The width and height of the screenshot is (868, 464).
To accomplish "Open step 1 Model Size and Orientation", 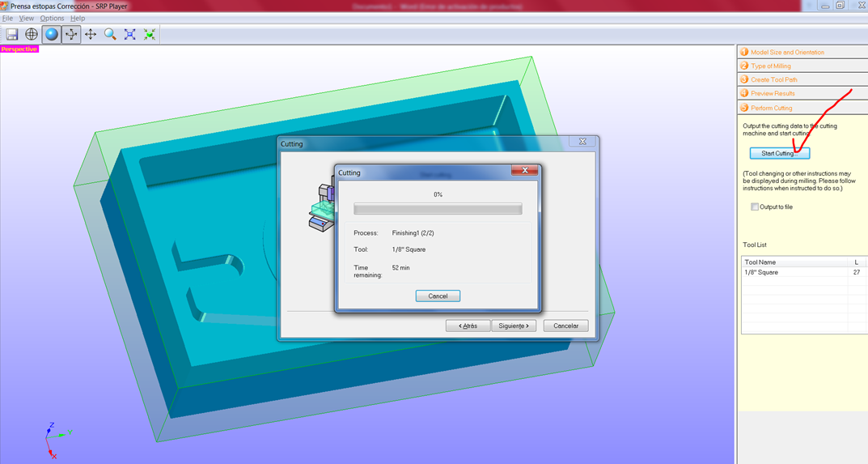I will [x=802, y=52].
